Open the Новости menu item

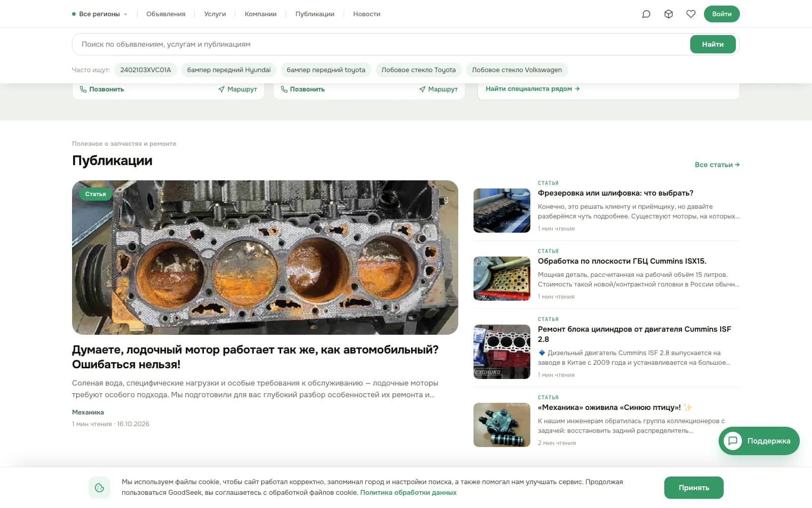click(367, 14)
